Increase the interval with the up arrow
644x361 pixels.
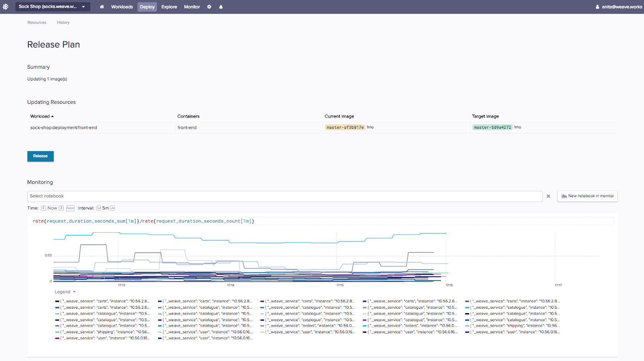coord(113,208)
